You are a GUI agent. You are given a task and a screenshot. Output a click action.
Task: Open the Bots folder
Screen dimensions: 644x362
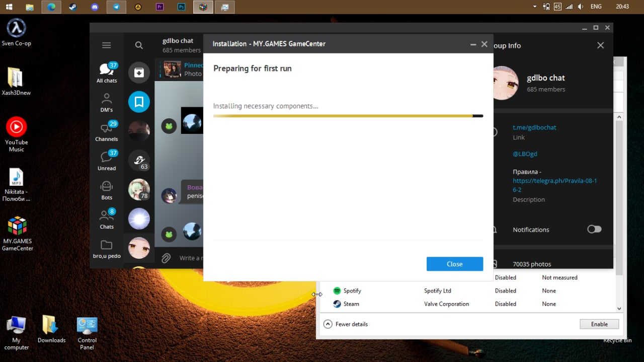click(107, 190)
